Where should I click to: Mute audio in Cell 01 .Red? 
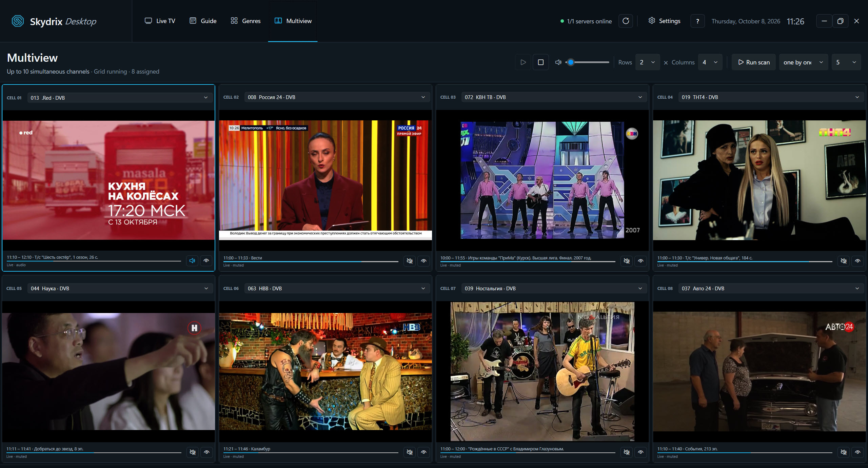click(x=192, y=261)
